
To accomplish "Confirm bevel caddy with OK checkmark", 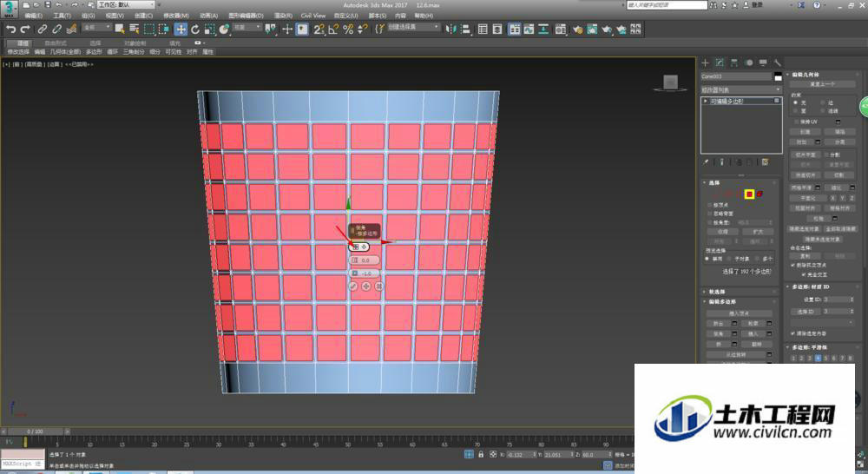I will 353,286.
